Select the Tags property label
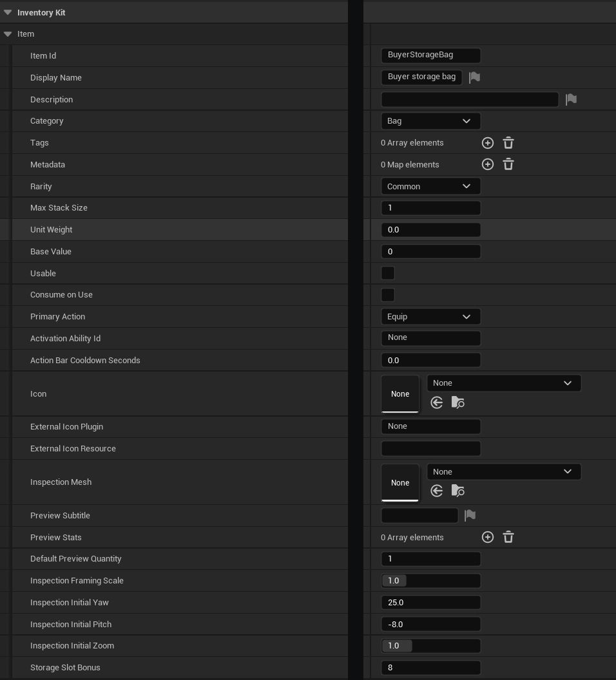Screen dimensions: 616x680 39,143
